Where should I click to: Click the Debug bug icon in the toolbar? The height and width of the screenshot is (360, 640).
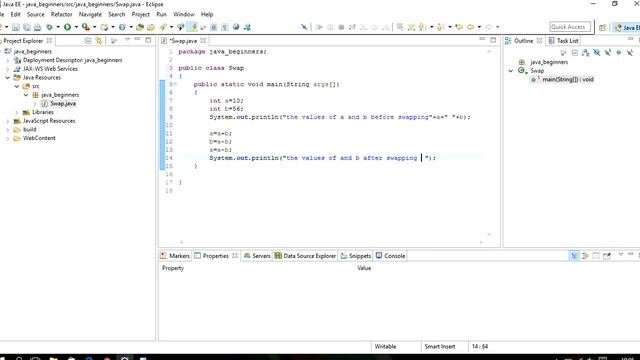coord(49,27)
